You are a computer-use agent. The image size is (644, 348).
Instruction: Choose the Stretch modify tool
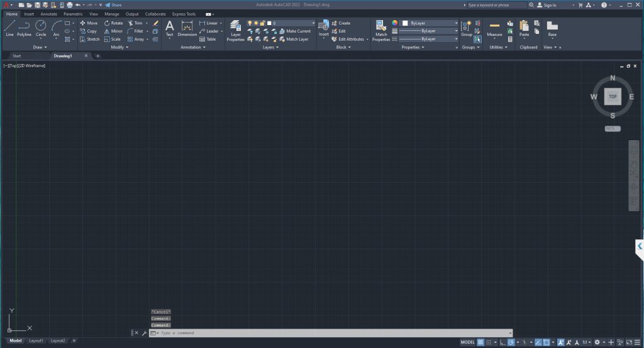[x=89, y=39]
